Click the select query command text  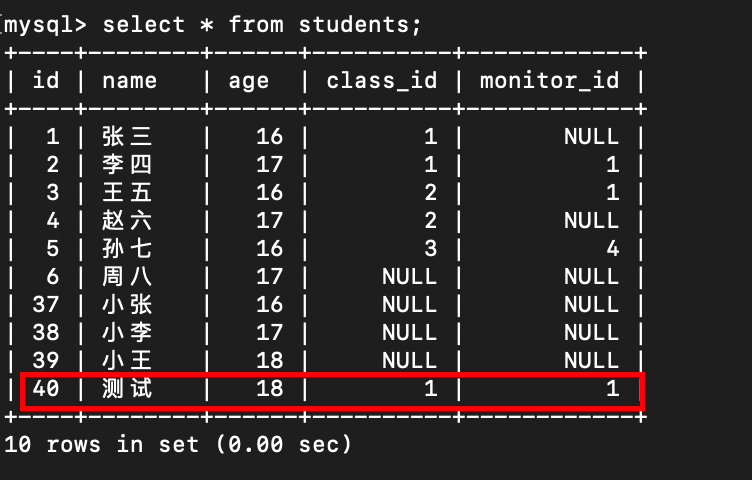[x=262, y=24]
